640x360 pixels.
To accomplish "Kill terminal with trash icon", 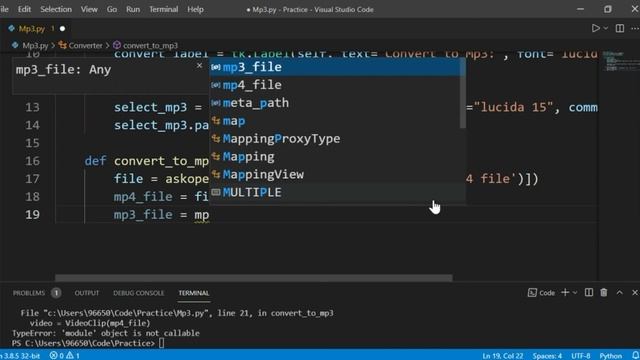I will (604, 292).
